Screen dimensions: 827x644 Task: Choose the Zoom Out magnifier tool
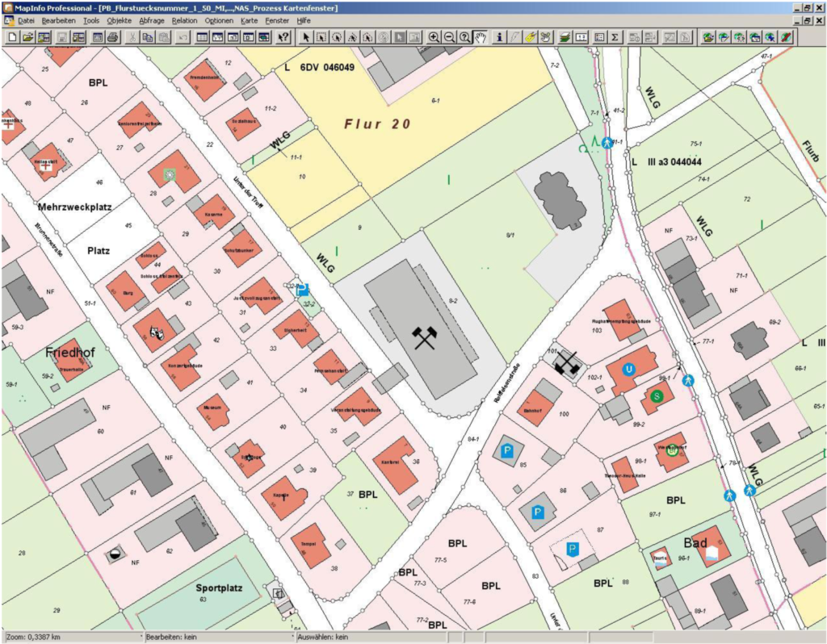point(449,37)
